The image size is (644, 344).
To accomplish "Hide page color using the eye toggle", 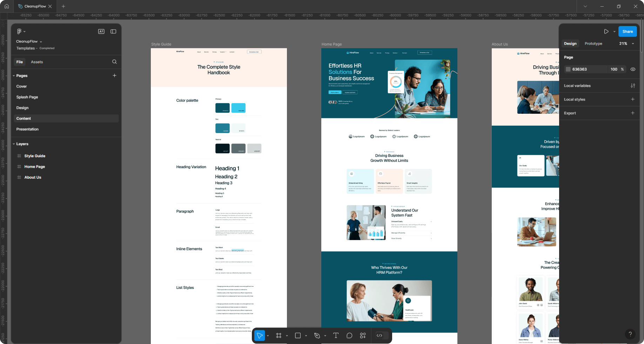I will [x=633, y=69].
